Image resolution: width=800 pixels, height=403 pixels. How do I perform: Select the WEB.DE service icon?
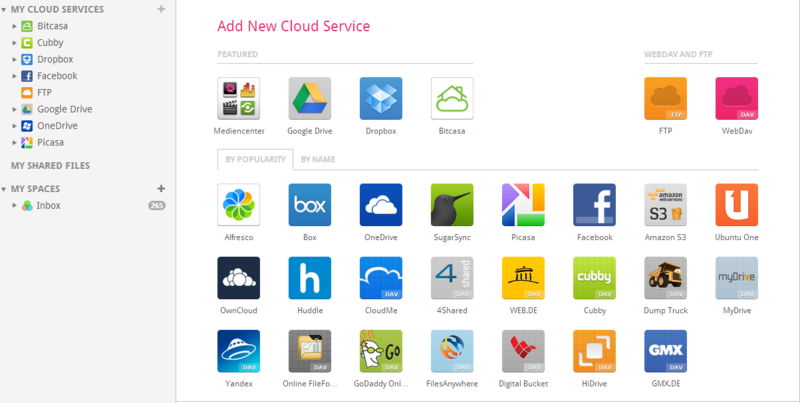point(523,278)
